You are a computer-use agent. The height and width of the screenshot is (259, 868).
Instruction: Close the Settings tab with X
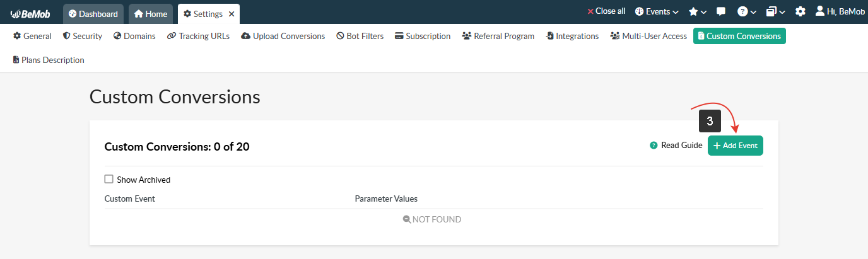tap(232, 14)
